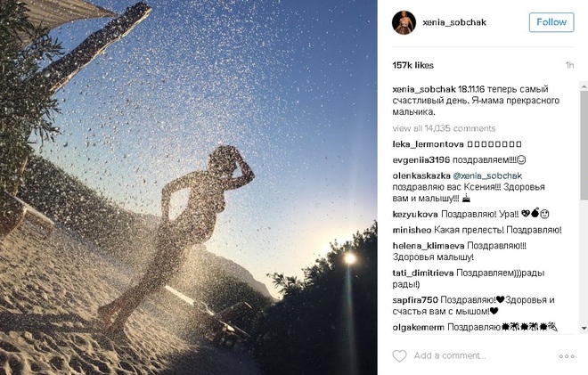
Task: Click the scrollbar down arrow in comments
Action: 584,328
